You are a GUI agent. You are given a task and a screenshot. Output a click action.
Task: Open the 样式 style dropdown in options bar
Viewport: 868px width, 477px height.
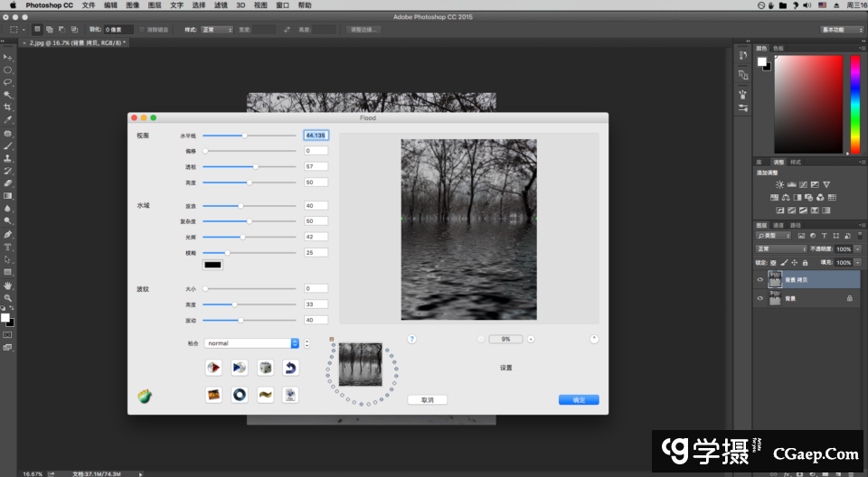click(x=217, y=30)
